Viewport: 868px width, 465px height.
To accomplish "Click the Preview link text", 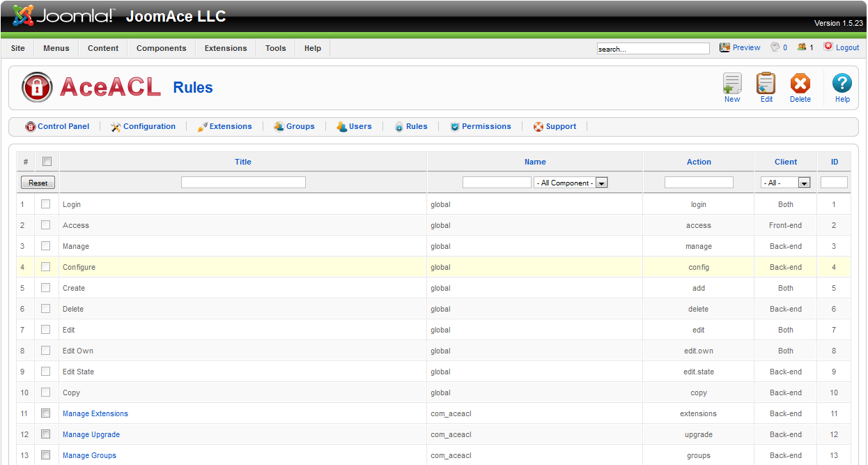I will coord(746,47).
